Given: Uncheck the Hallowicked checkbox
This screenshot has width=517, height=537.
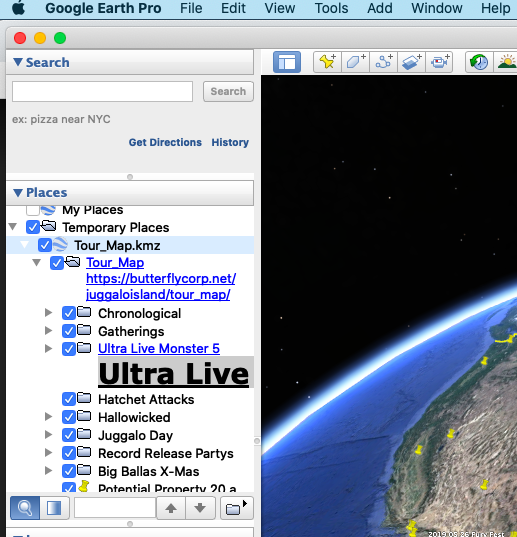Looking at the screenshot, I should pos(69,417).
